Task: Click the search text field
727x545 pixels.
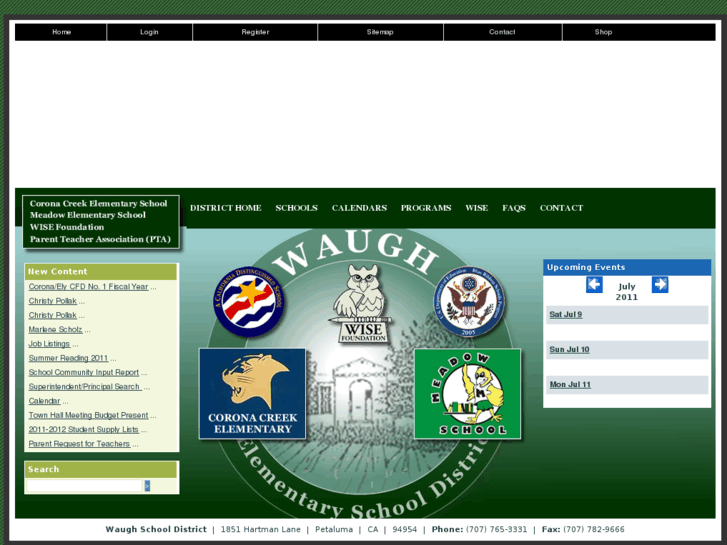Action: [84, 486]
